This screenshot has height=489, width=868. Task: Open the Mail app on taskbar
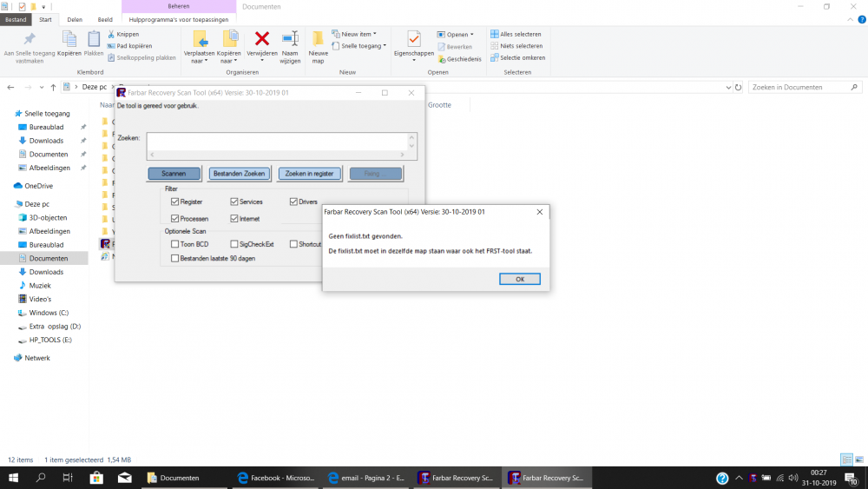click(x=124, y=478)
